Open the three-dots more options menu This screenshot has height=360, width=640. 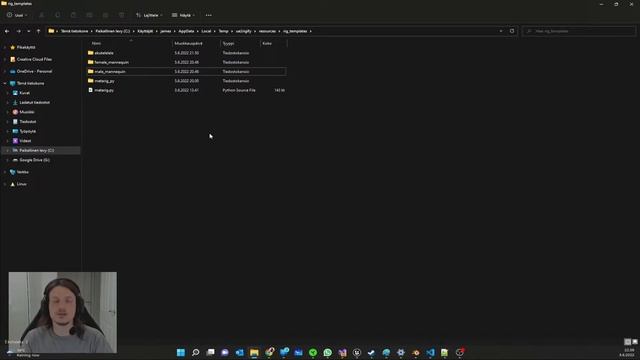coord(209,15)
